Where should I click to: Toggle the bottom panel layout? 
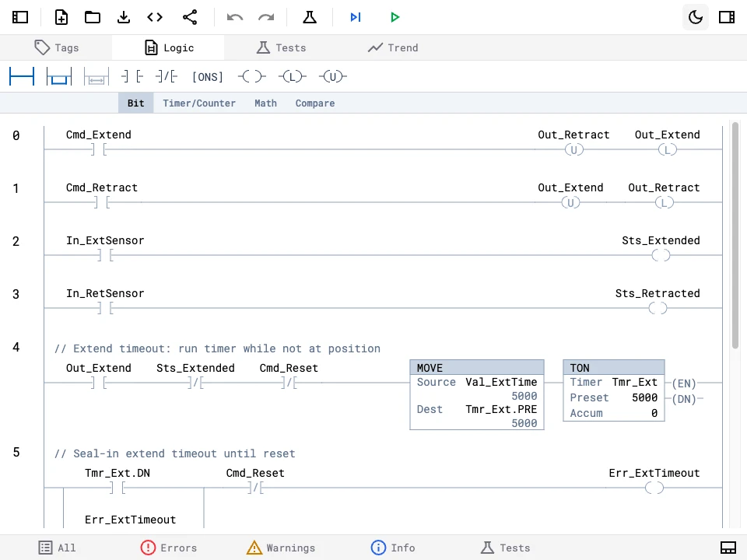pyautogui.click(x=728, y=548)
